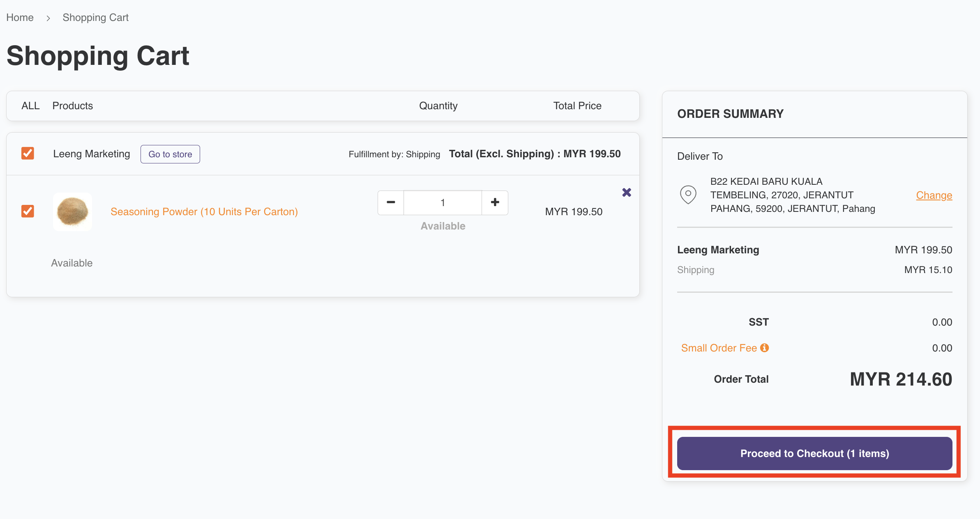Uncheck the Seasoning Powder item checkbox
This screenshot has height=519, width=980.
pyautogui.click(x=28, y=211)
